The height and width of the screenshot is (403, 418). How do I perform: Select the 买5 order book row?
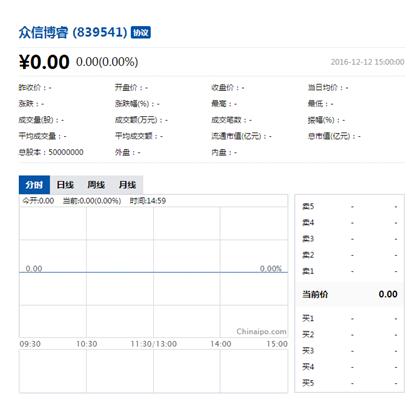(349, 383)
